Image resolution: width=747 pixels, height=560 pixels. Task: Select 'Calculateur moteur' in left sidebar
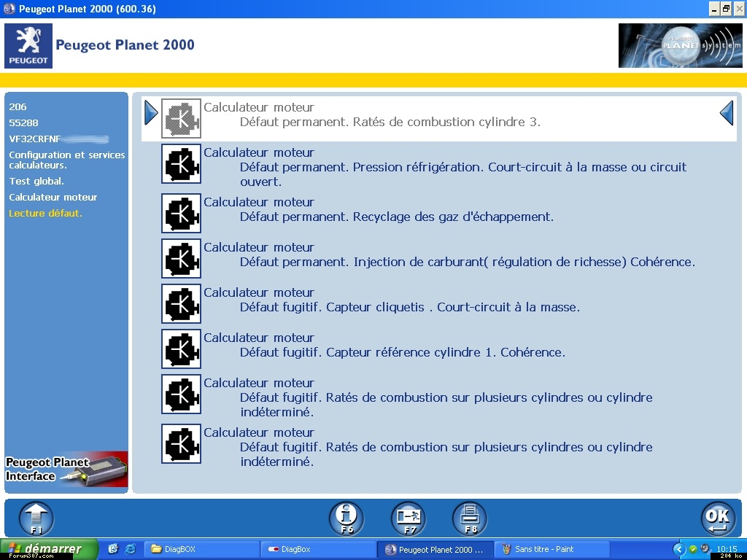(53, 197)
